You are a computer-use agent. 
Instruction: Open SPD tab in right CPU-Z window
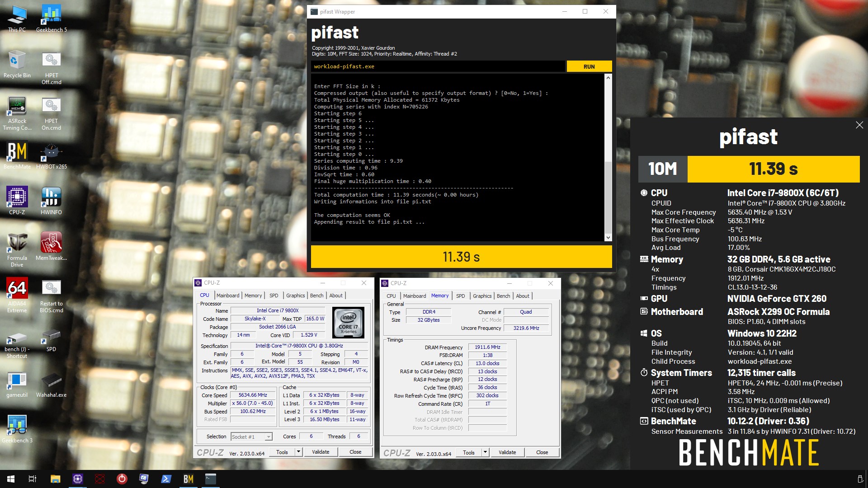[461, 296]
